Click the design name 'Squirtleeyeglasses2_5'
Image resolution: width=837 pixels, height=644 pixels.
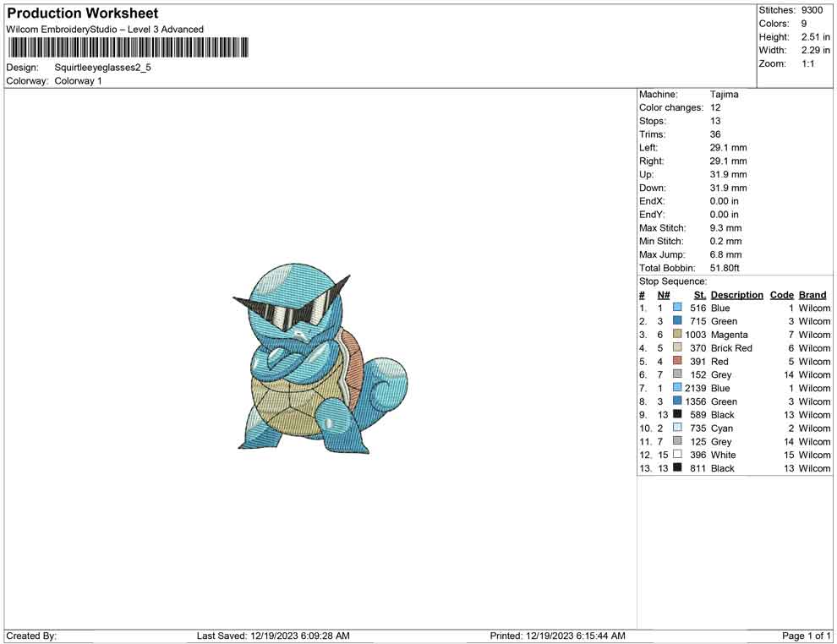103,68
